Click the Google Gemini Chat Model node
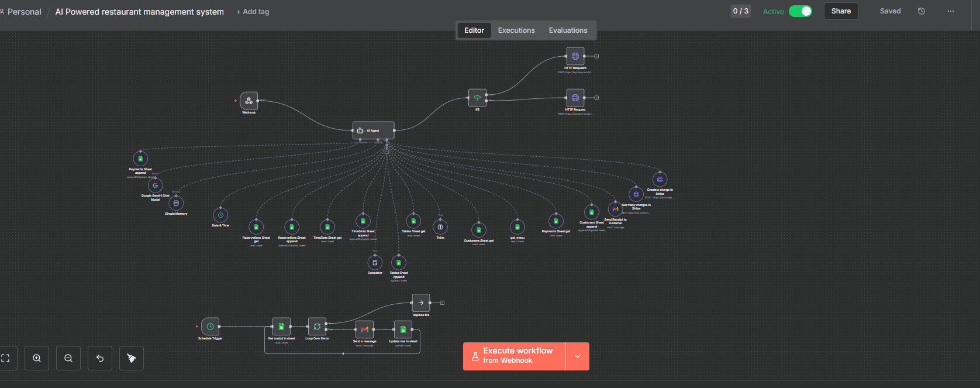The height and width of the screenshot is (388, 980). (x=155, y=186)
